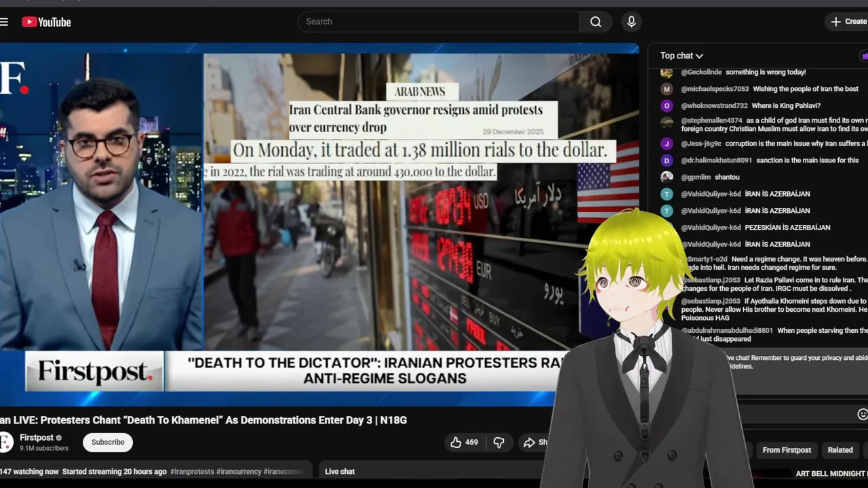Image resolution: width=868 pixels, height=488 pixels.
Task: Click chat message 'Wishing the people of Iran the best'
Action: point(806,89)
